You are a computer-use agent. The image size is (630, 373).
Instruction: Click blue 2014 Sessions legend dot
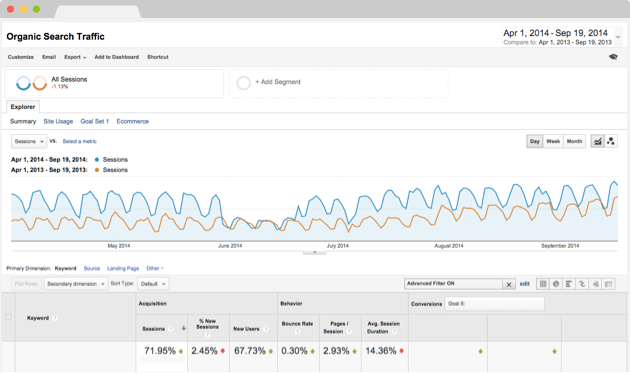pyautogui.click(x=97, y=160)
